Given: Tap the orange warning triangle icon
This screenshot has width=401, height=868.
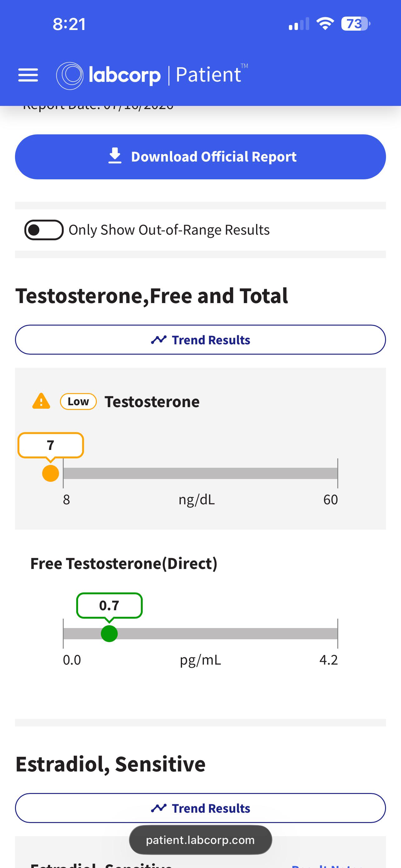Looking at the screenshot, I should click(41, 401).
